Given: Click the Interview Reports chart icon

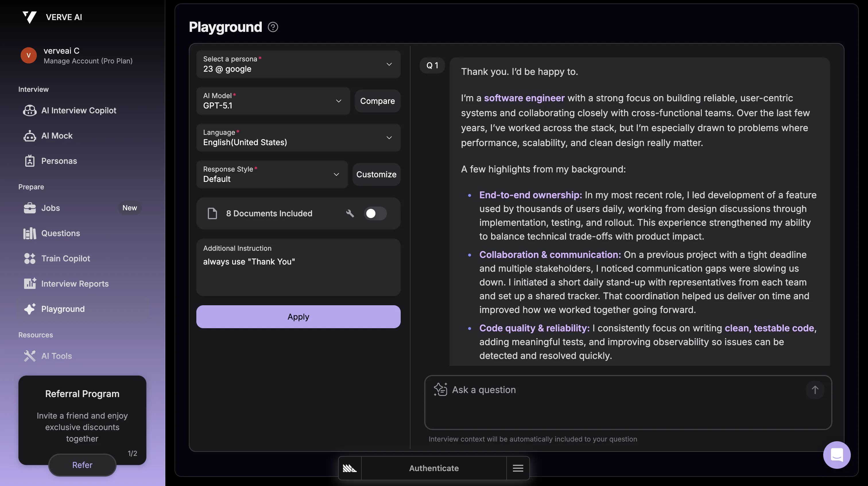Looking at the screenshot, I should (x=30, y=283).
